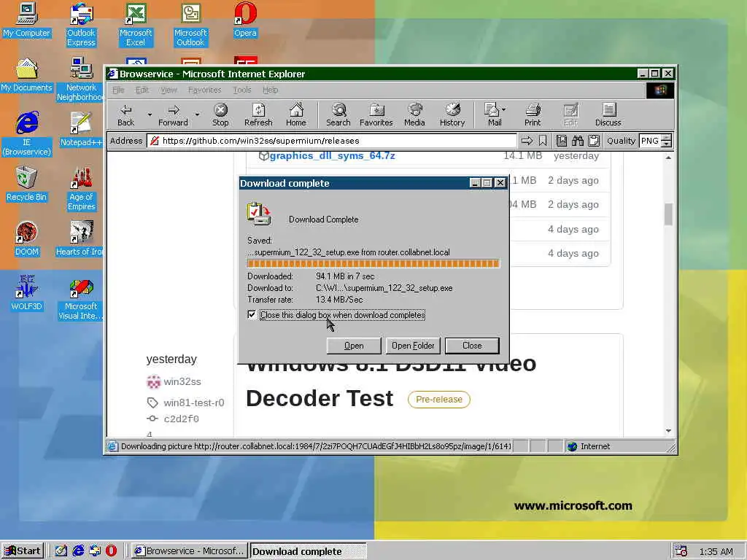
Task: Click the page vertical scrollbar thumb
Action: pyautogui.click(x=668, y=214)
